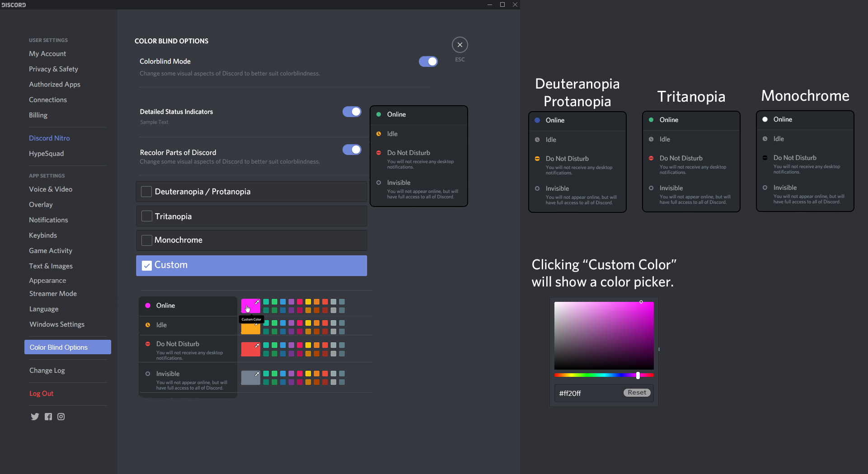868x474 pixels.
Task: Click the Invisible ring icon in Custom preview
Action: click(x=148, y=374)
